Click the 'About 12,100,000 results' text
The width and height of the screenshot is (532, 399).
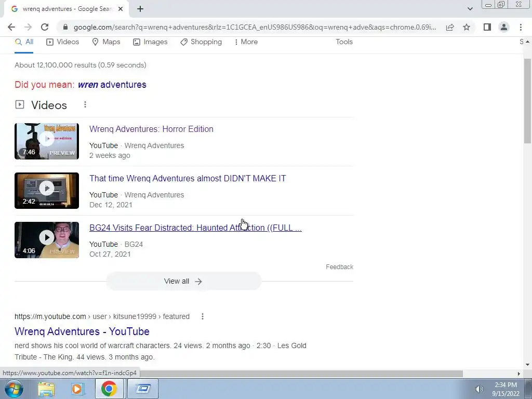tap(81, 65)
